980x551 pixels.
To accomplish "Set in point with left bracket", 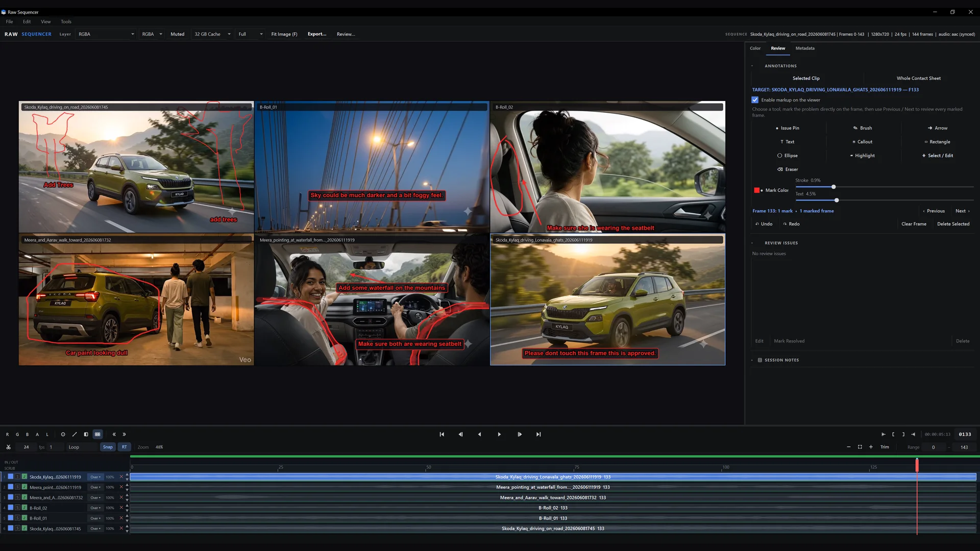I will (x=893, y=434).
